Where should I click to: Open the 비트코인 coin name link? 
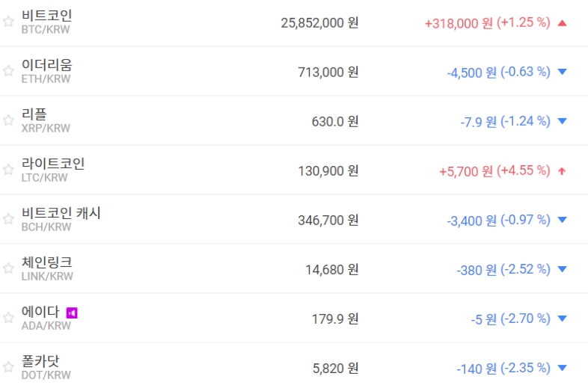coord(47,16)
